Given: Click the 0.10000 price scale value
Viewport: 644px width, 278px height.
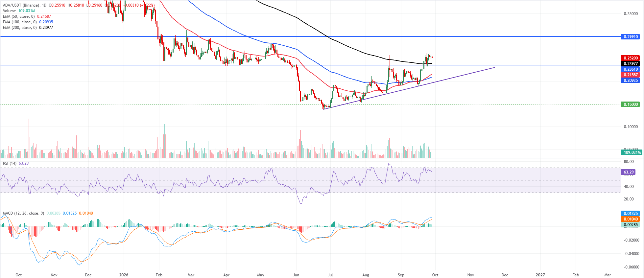Looking at the screenshot, I should 631,127.
